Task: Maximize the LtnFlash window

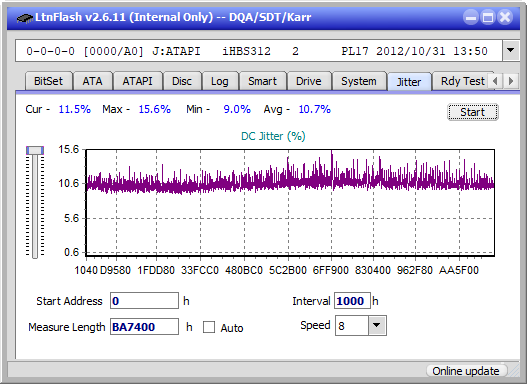Action: click(488, 17)
